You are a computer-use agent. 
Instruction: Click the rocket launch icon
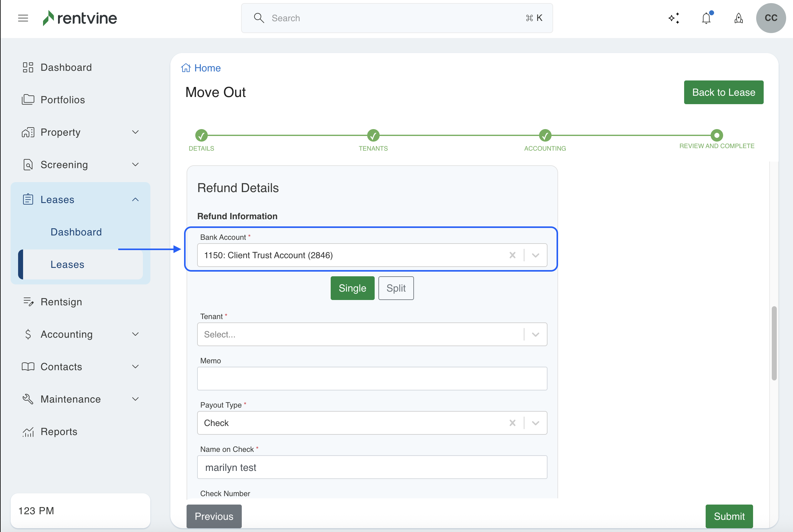pos(738,18)
